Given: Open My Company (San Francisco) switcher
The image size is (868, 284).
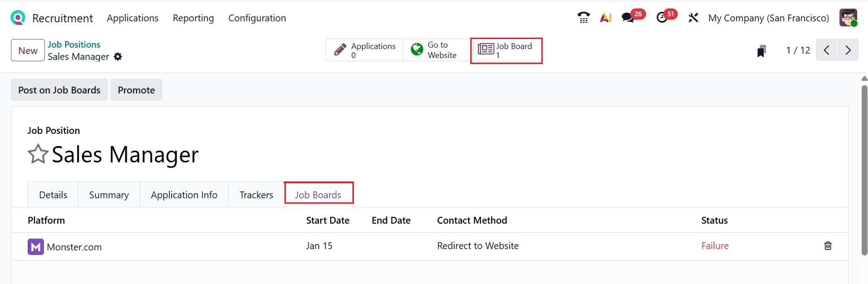Looking at the screenshot, I should (x=768, y=18).
